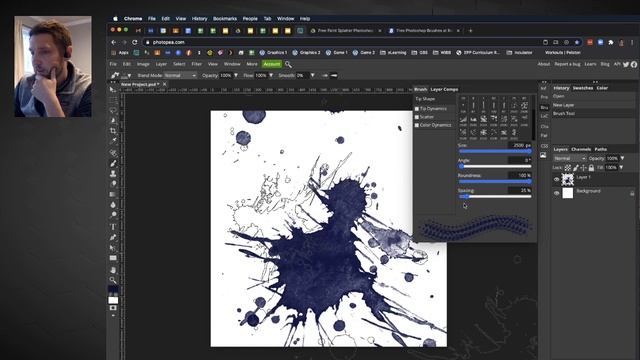Image resolution: width=640 pixels, height=360 pixels.
Task: Toggle lock image pixels brush icon
Action: tap(576, 168)
